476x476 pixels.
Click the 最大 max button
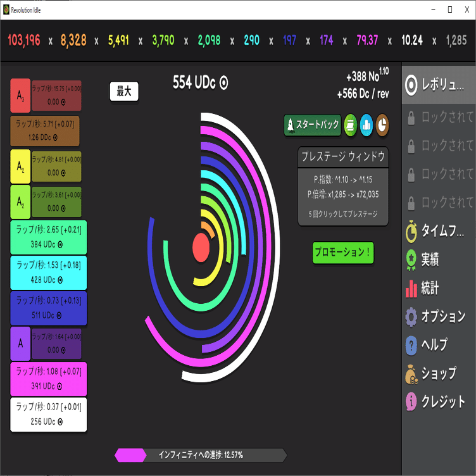124,91
